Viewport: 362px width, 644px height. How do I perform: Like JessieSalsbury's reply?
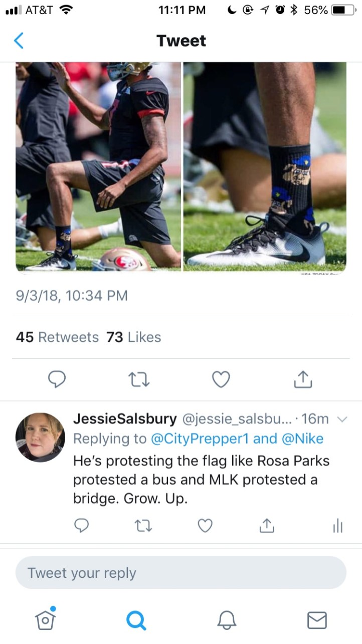[205, 525]
